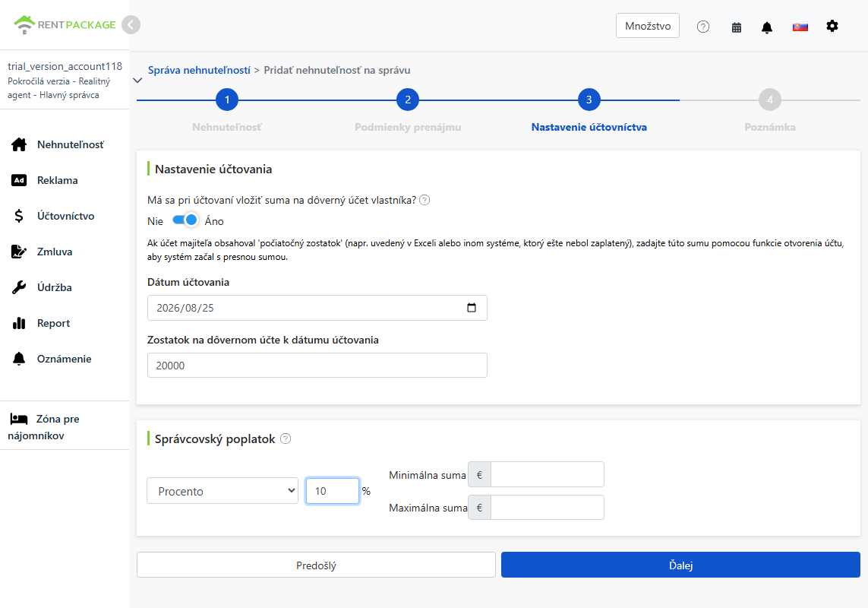Click the Množstvo button
Screen dimensions: 868x608
pyautogui.click(x=648, y=26)
